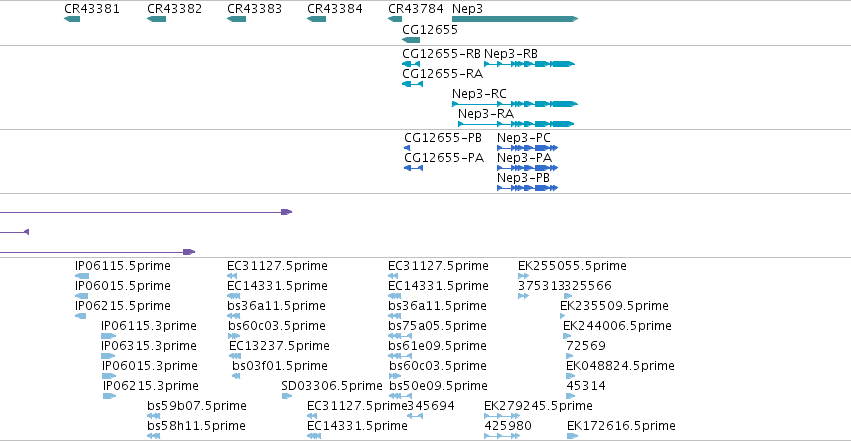Click the CG12655-PA protein feature

click(x=414, y=168)
